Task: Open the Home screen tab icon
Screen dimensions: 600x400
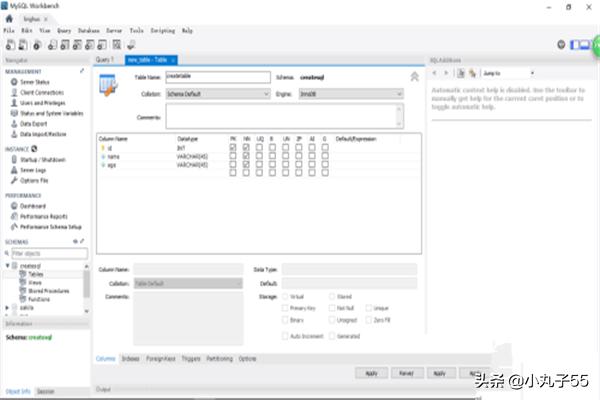Action: (9, 19)
